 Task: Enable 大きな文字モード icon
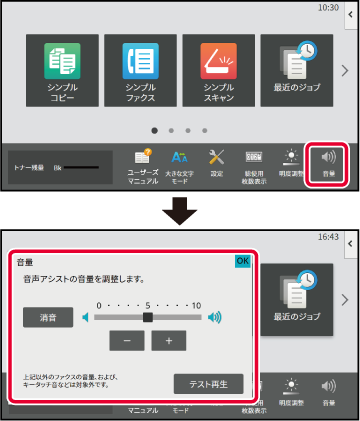click(179, 167)
